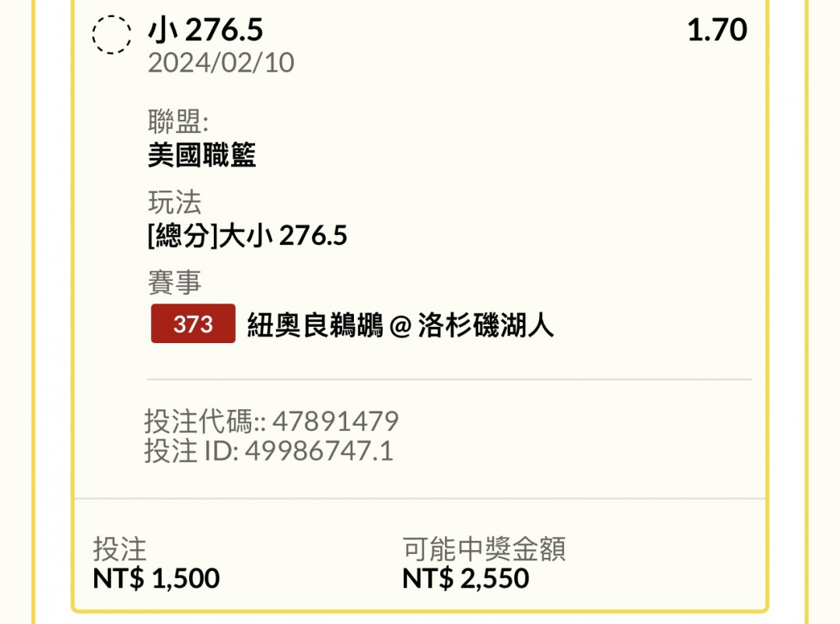Click the 玩法 label

[174, 202]
